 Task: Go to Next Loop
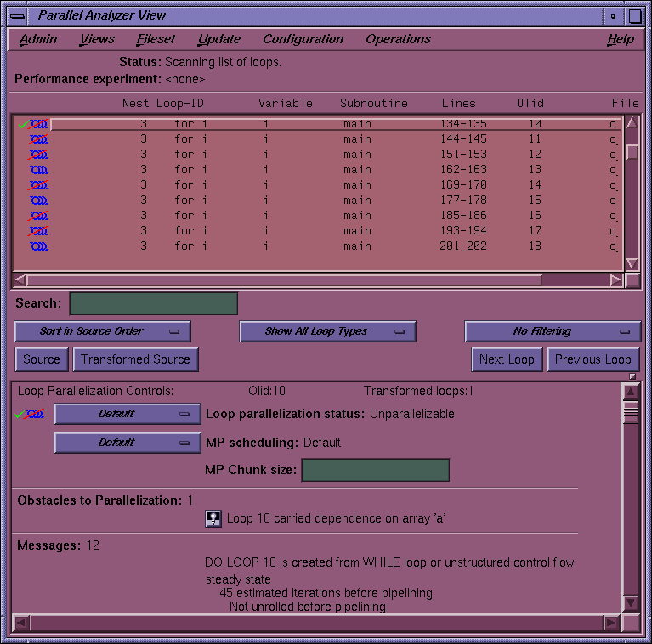[507, 359]
